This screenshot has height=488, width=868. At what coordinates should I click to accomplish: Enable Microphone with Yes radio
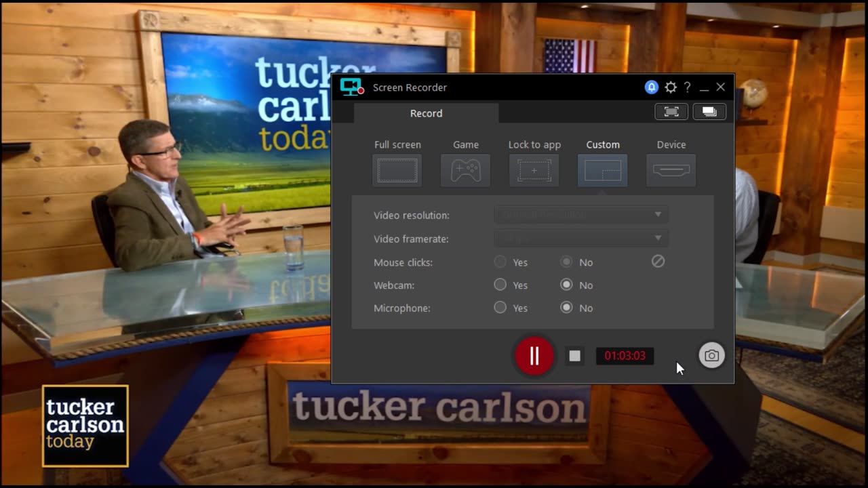[x=500, y=308]
